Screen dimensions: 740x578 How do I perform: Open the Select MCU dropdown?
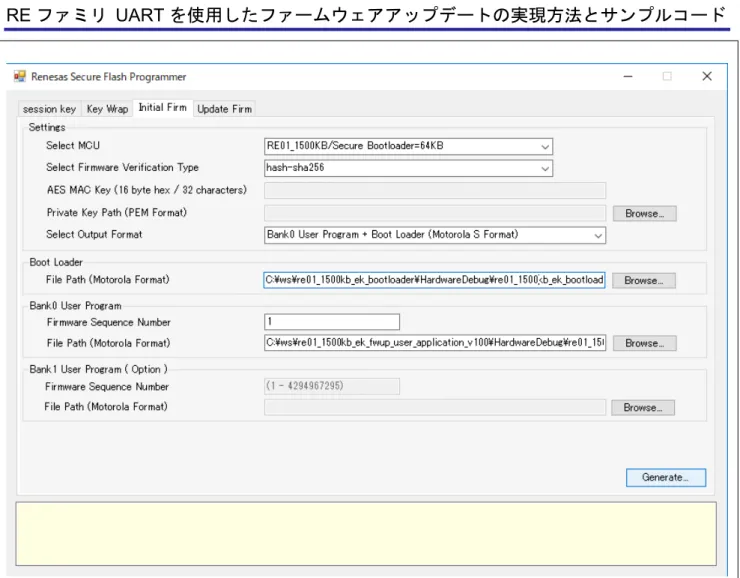[x=408, y=146]
